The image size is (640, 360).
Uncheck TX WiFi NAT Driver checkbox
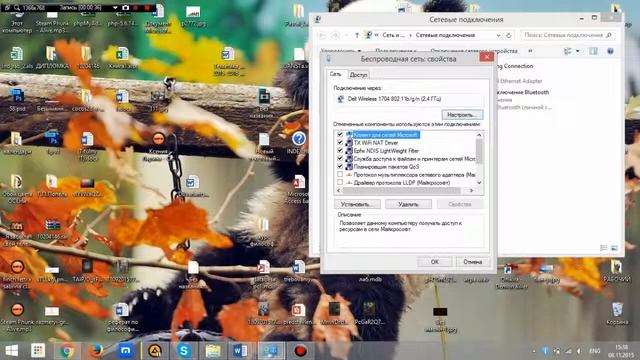340,142
